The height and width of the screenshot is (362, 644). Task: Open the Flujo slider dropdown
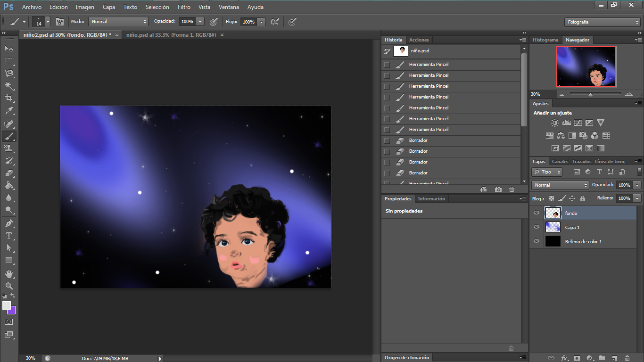[262, 22]
